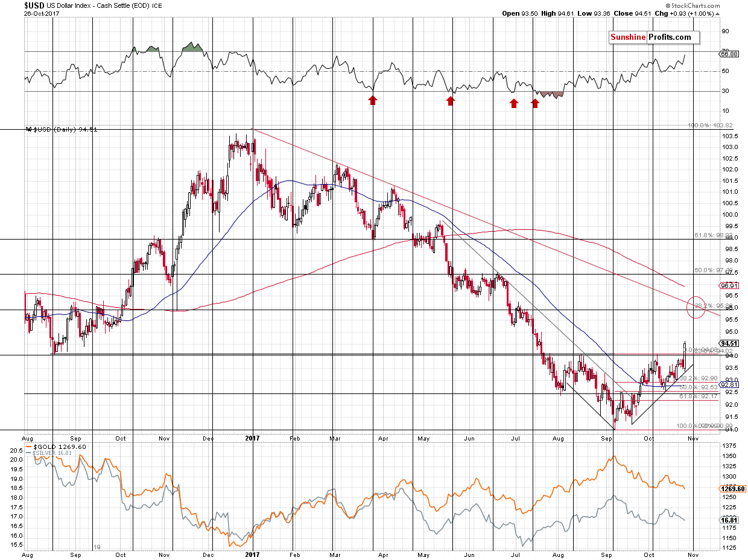This screenshot has width=748, height=560.
Task: Click the red 96.91 moving average tag
Action: [729, 285]
